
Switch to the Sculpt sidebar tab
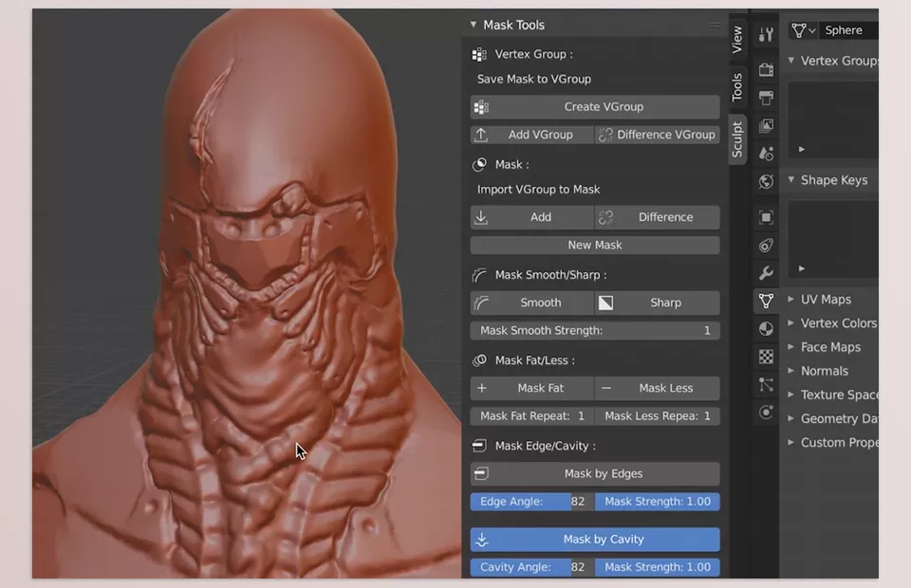tap(737, 139)
